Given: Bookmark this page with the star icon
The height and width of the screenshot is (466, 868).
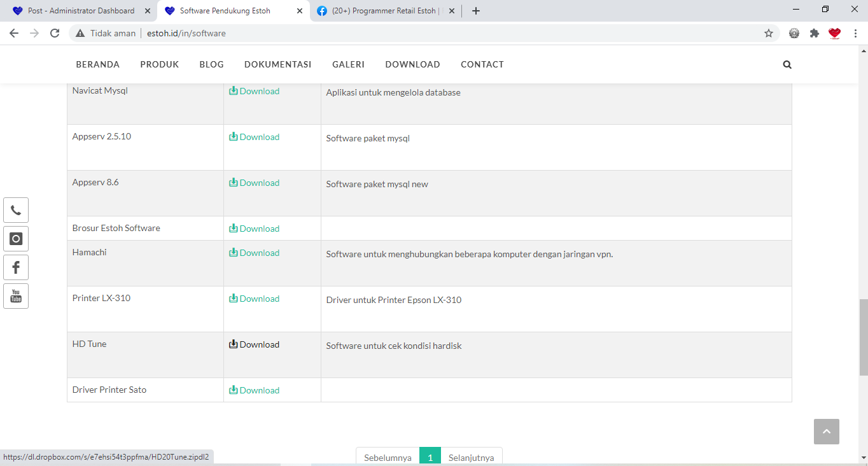Looking at the screenshot, I should point(769,33).
